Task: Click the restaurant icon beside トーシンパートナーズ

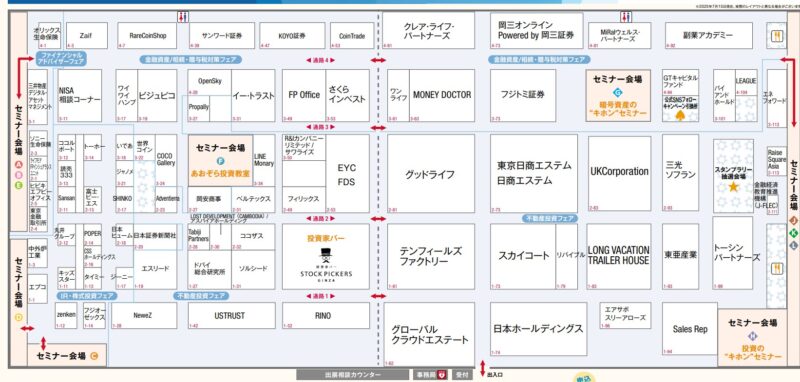Action: [778, 269]
